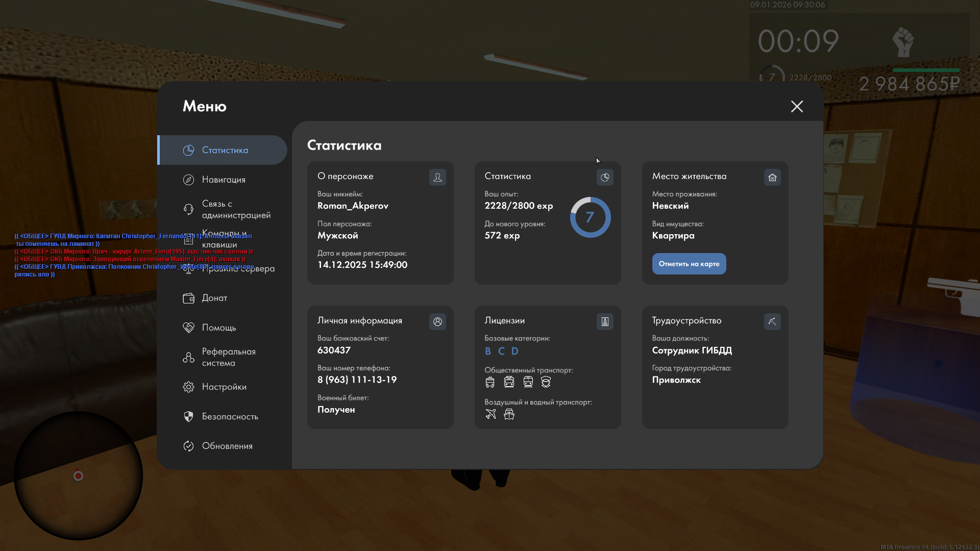Click the ship water transport license icon
This screenshot has width=980, height=551.
coord(509,414)
